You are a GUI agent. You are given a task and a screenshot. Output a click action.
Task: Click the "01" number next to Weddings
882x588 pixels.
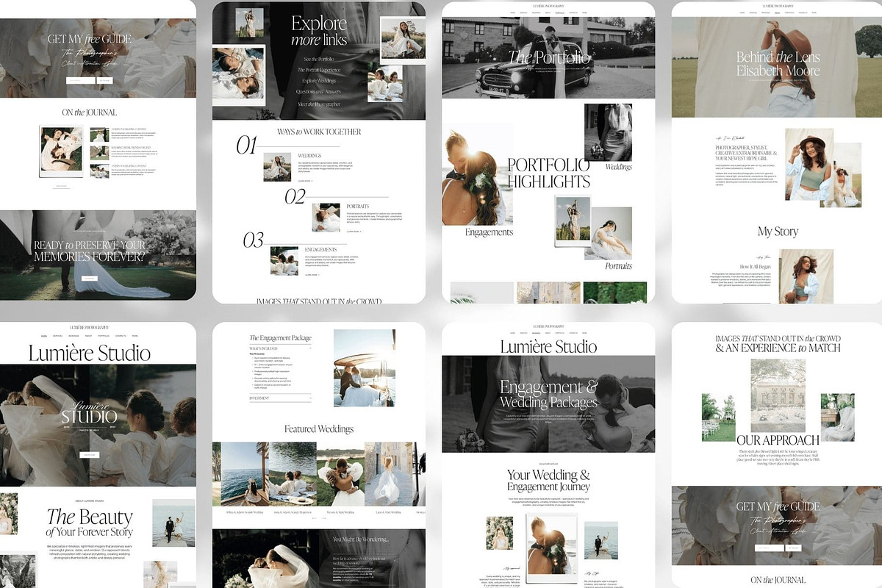coord(246,146)
